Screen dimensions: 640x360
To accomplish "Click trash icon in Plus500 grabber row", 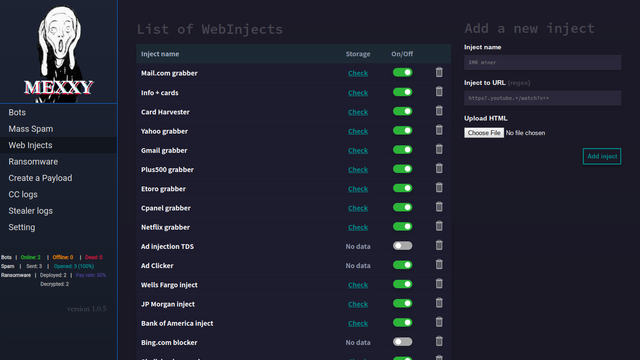I will 439,168.
